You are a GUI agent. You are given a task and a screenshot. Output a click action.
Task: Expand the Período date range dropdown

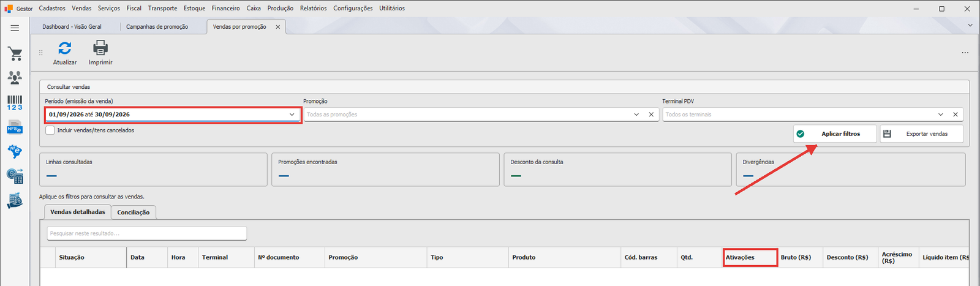tap(292, 115)
